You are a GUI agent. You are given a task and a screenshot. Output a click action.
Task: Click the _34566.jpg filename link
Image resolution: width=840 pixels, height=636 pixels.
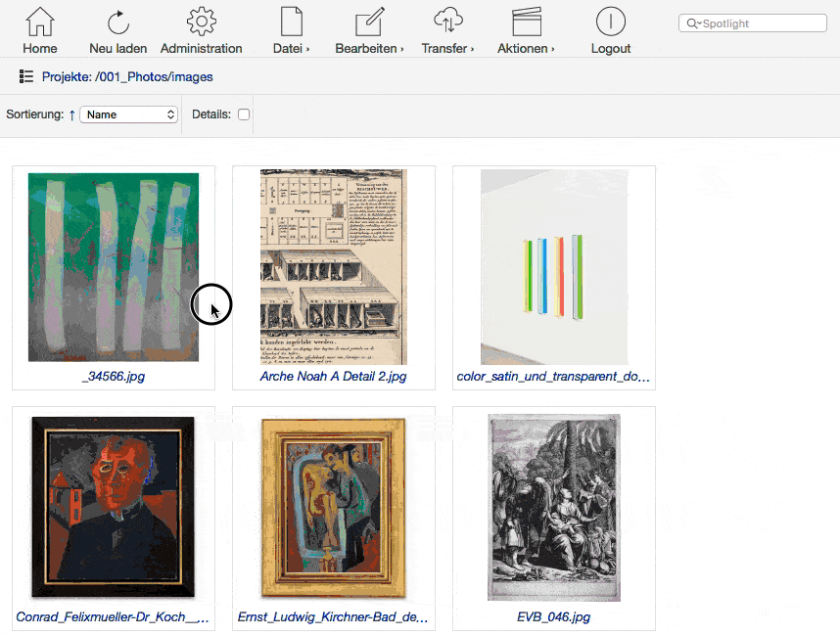114,376
